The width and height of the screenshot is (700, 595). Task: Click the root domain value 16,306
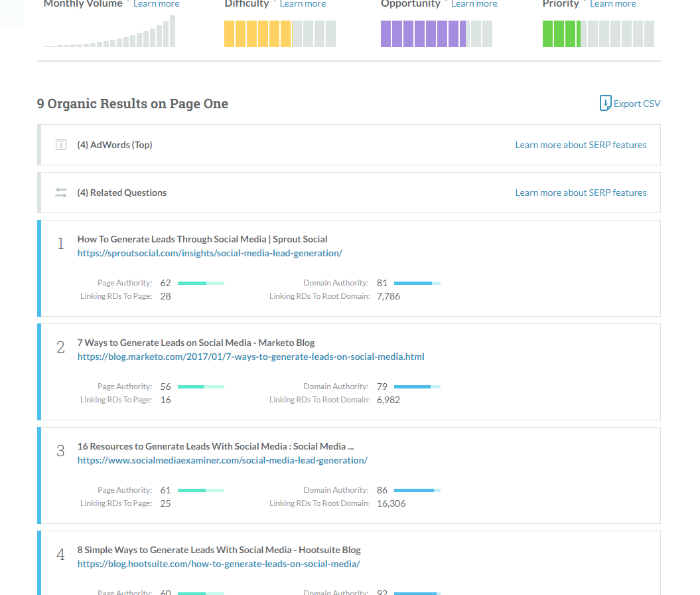391,504
